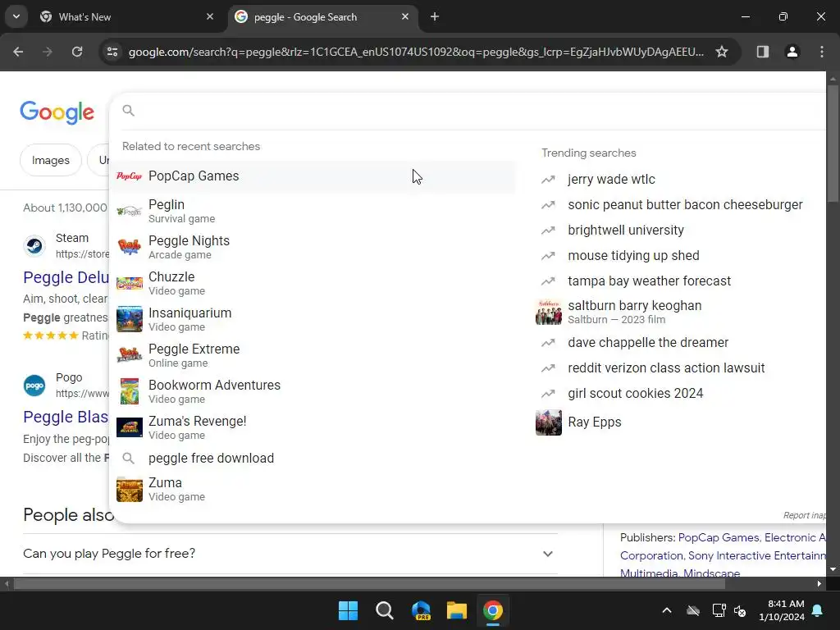Click Zuma's Revenge thumbnail

[129, 427]
